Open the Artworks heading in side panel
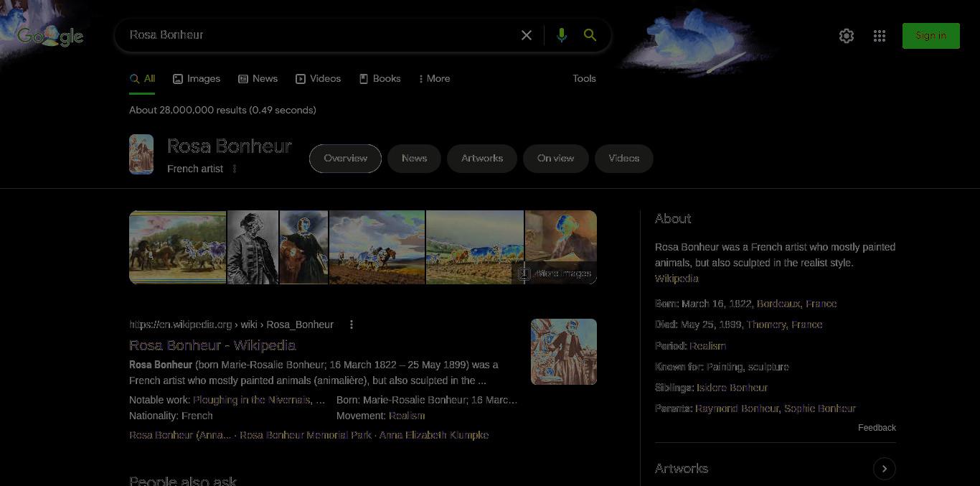Screen dimensions: 980x486 point(682,469)
